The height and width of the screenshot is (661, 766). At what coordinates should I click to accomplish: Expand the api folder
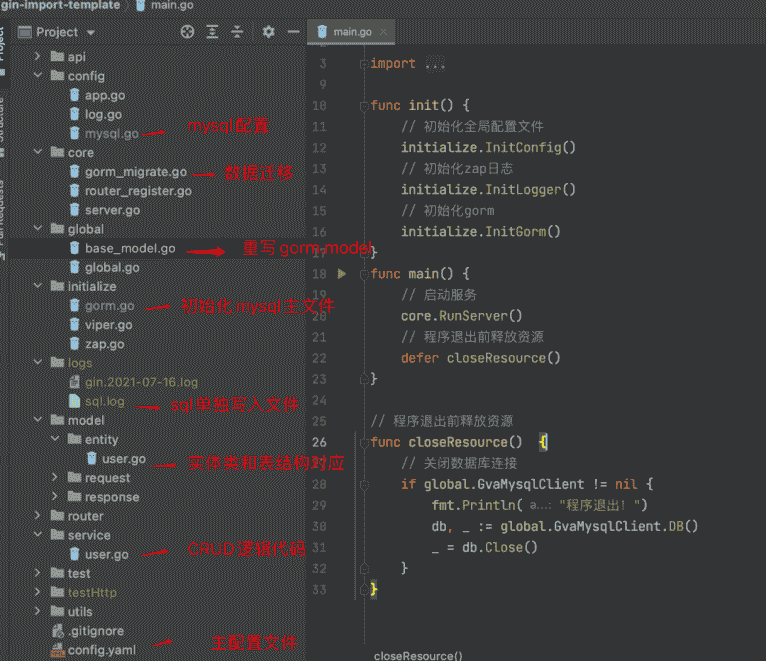tap(38, 57)
